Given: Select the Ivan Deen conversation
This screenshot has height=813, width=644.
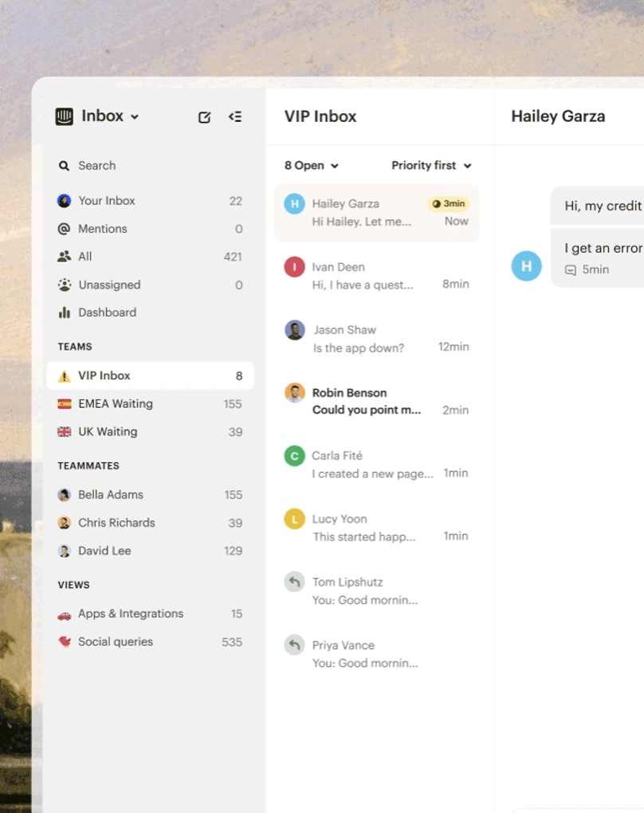Looking at the screenshot, I should [376, 276].
